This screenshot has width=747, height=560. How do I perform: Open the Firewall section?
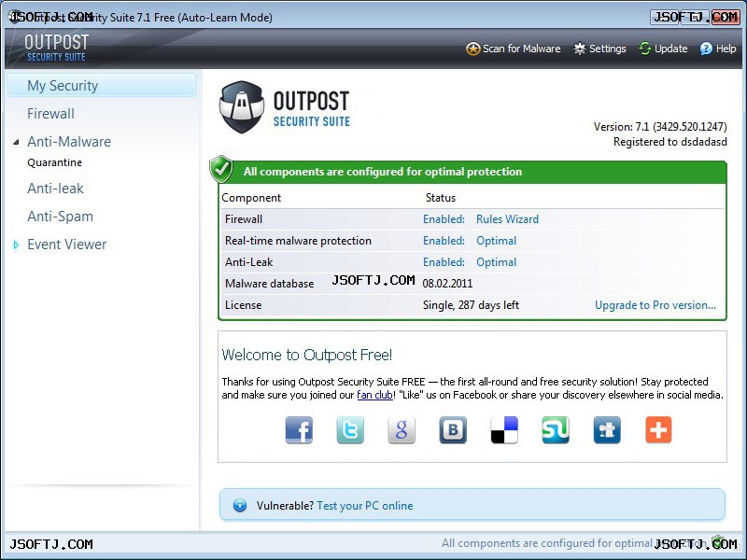pyautogui.click(x=50, y=114)
